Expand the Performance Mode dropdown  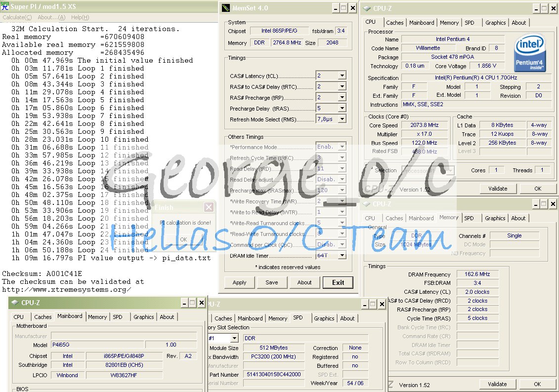(x=342, y=147)
